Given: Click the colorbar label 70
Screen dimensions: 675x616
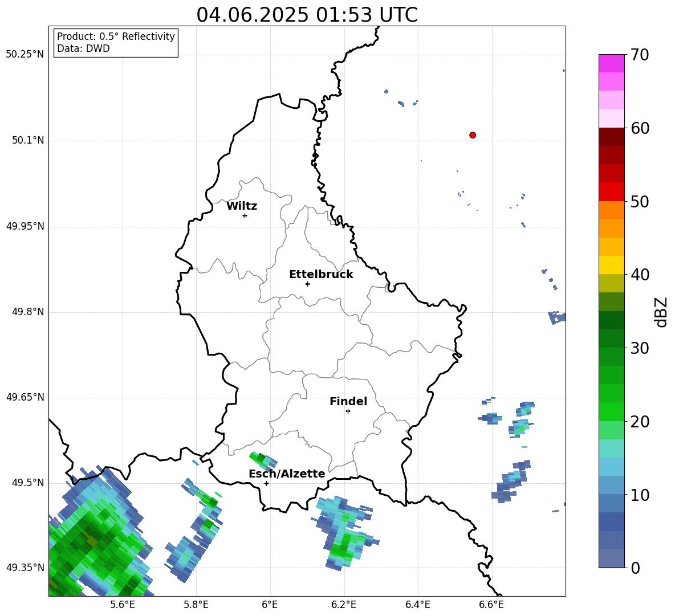Looking at the screenshot, I should (640, 55).
